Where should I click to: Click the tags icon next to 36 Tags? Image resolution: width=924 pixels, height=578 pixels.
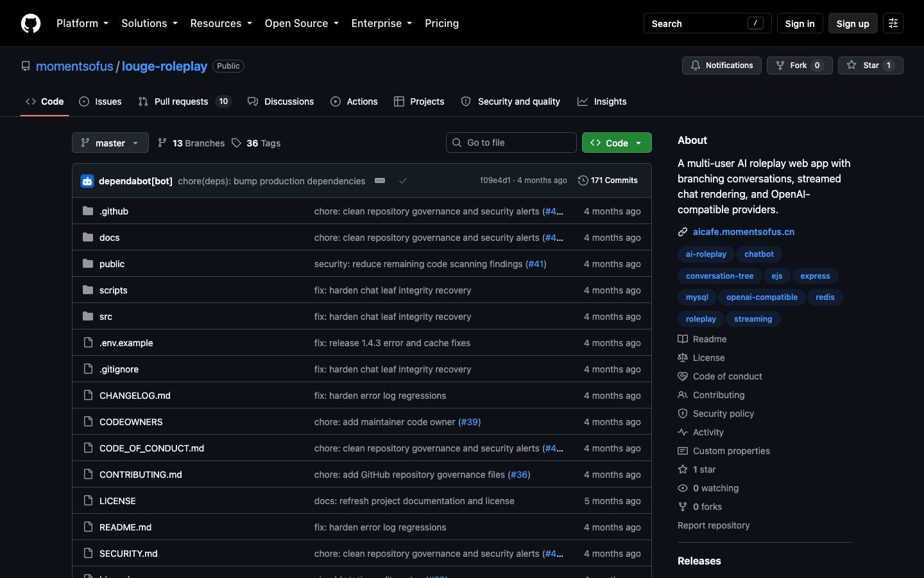237,143
